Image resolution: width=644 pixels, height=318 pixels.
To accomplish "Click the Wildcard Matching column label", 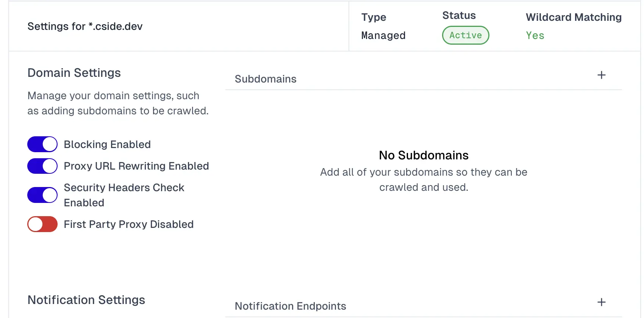I will click(574, 17).
